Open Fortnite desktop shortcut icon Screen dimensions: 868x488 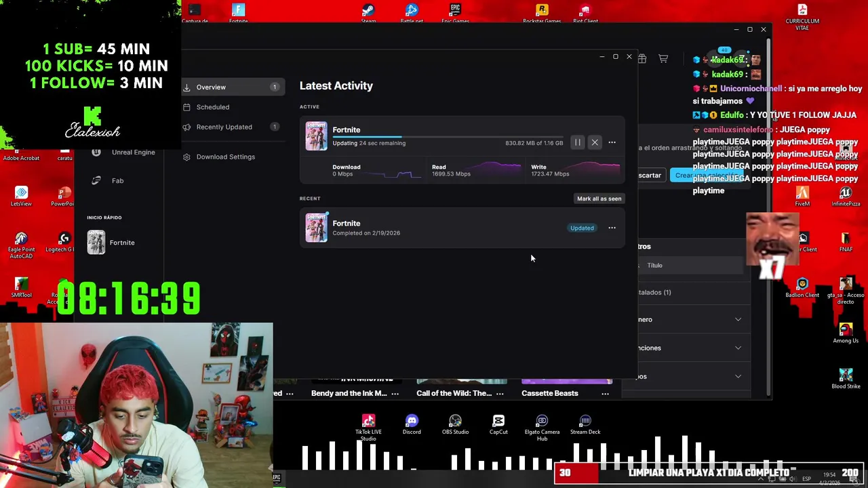238,13
